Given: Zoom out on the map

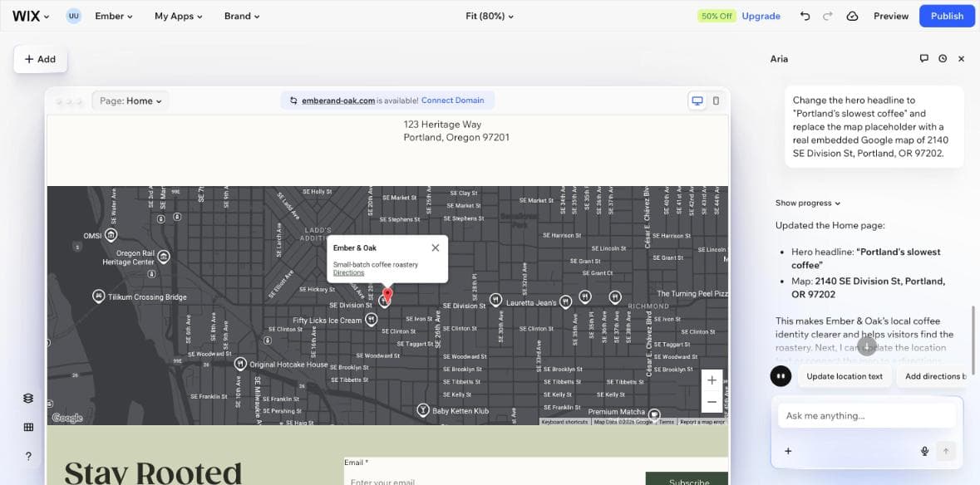Looking at the screenshot, I should point(712,401).
